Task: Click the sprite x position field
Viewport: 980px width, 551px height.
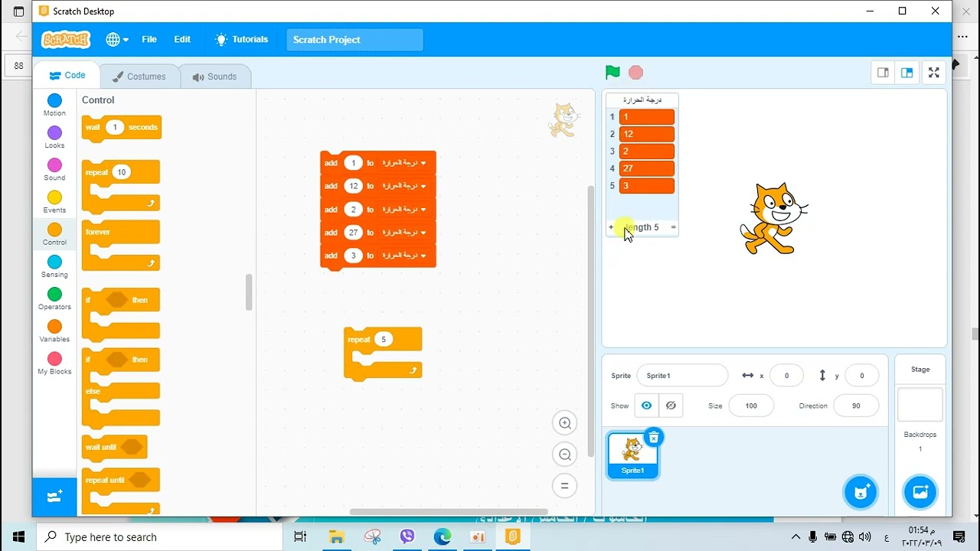Action: (x=786, y=376)
